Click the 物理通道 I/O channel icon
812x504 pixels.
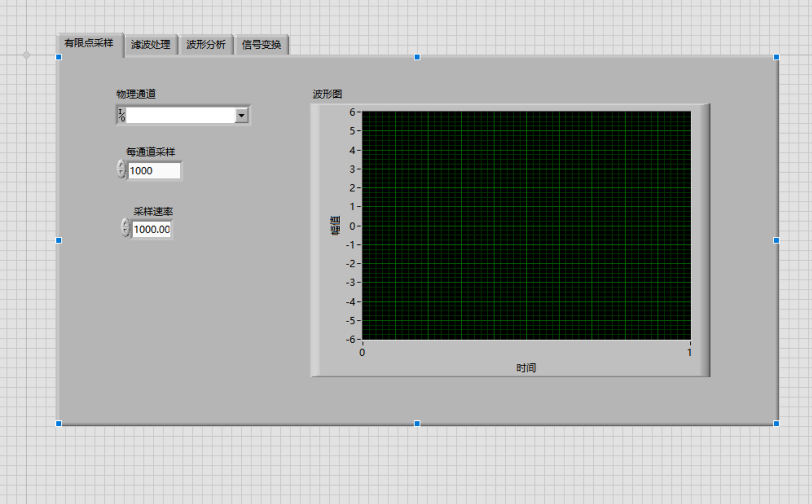click(x=122, y=115)
